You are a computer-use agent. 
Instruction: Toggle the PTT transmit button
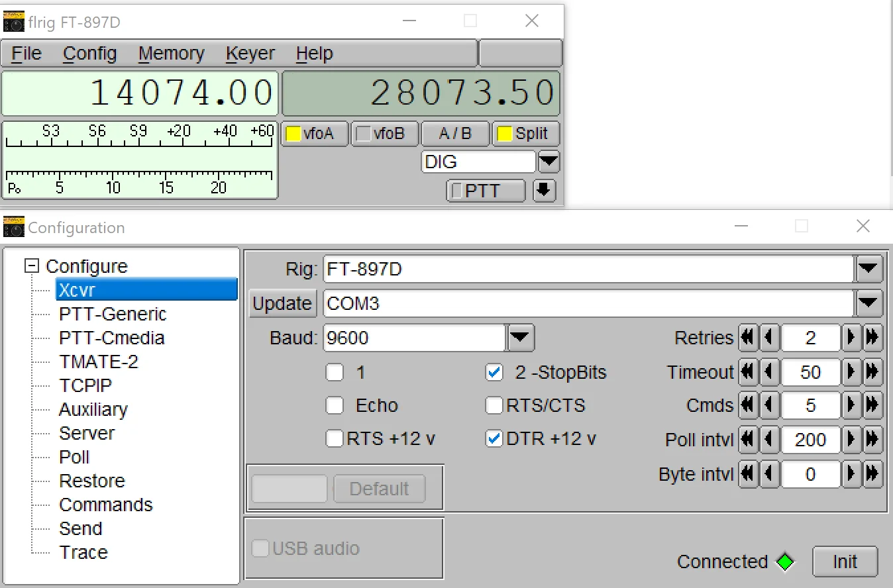click(x=486, y=191)
